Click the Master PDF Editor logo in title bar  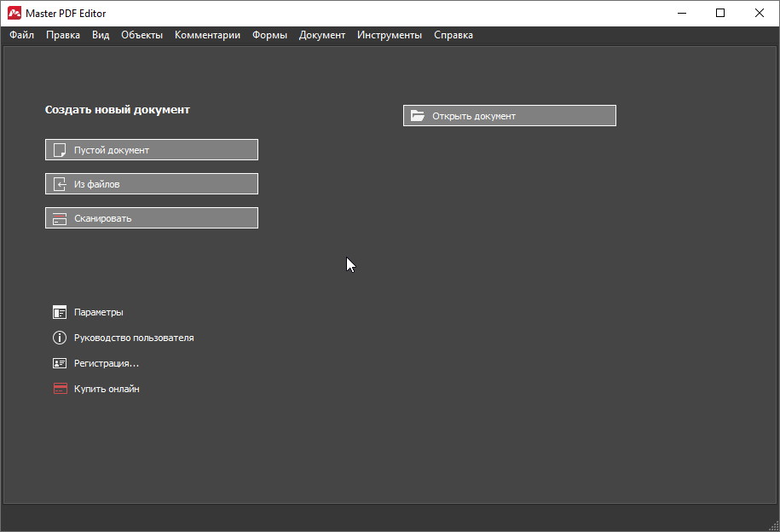tap(14, 13)
